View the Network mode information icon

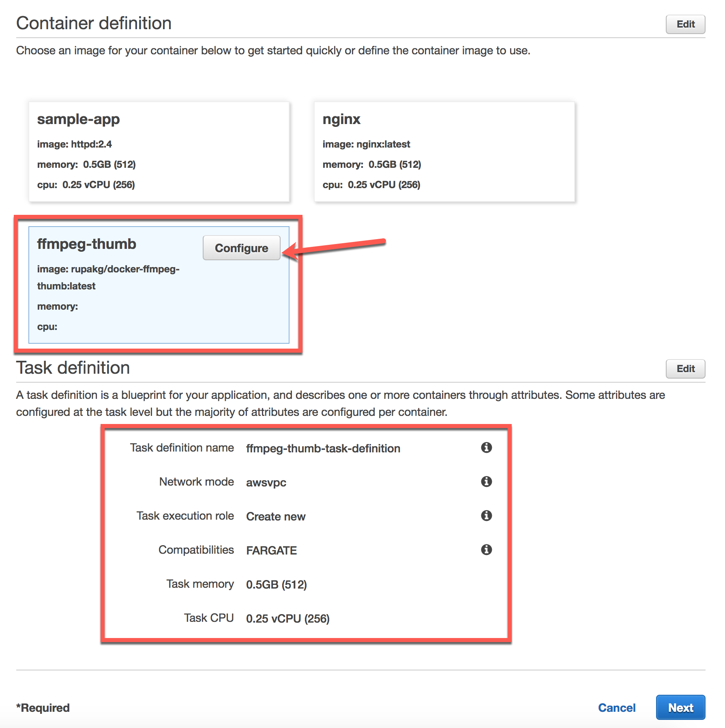[x=486, y=482]
